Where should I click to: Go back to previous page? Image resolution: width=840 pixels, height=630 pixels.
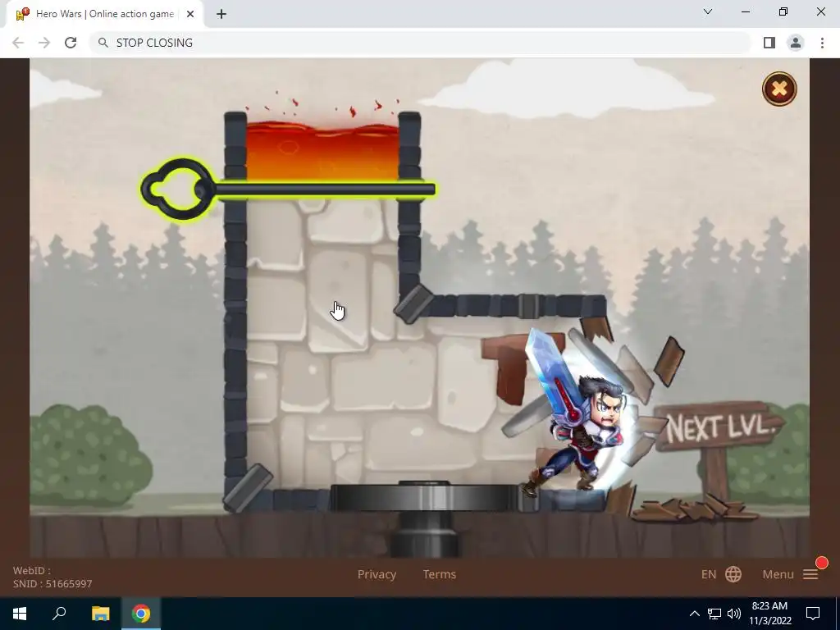coord(18,43)
